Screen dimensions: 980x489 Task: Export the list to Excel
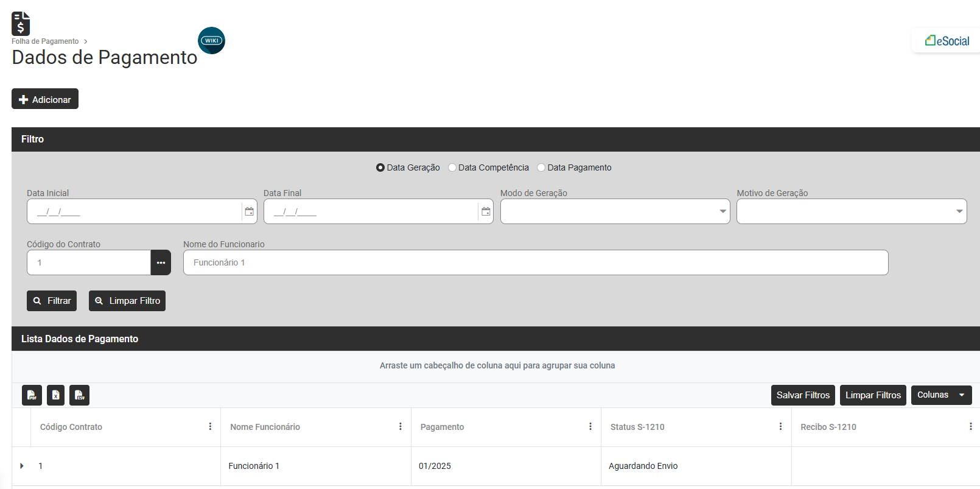coord(55,395)
